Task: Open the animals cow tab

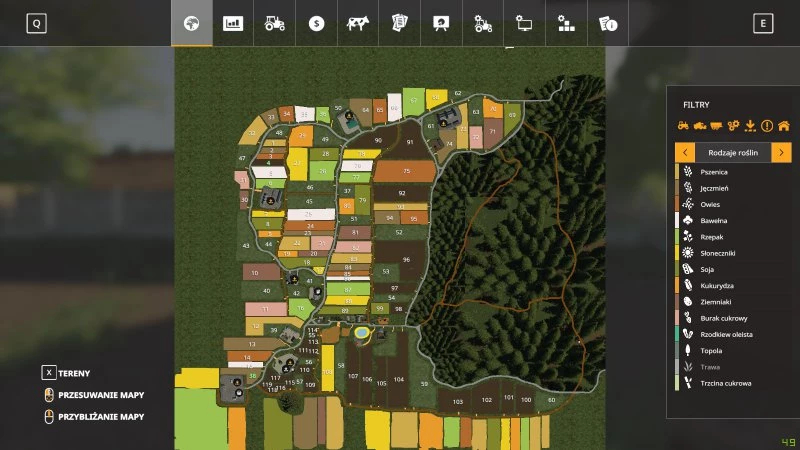Action: pos(358,23)
